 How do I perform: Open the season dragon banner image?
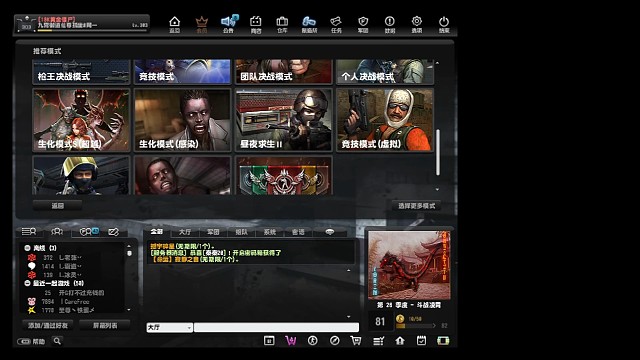coord(409,265)
